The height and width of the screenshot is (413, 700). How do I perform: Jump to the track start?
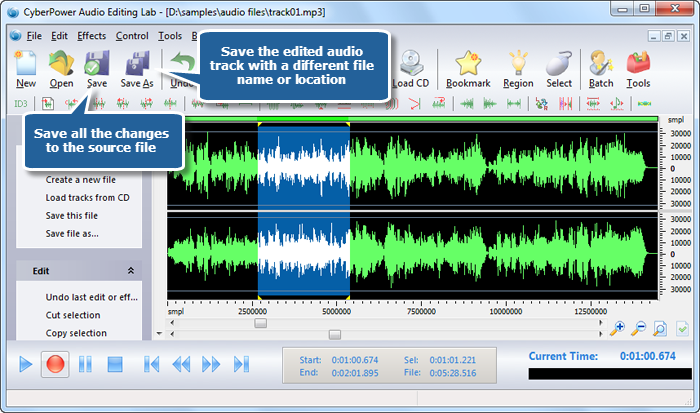(x=151, y=364)
